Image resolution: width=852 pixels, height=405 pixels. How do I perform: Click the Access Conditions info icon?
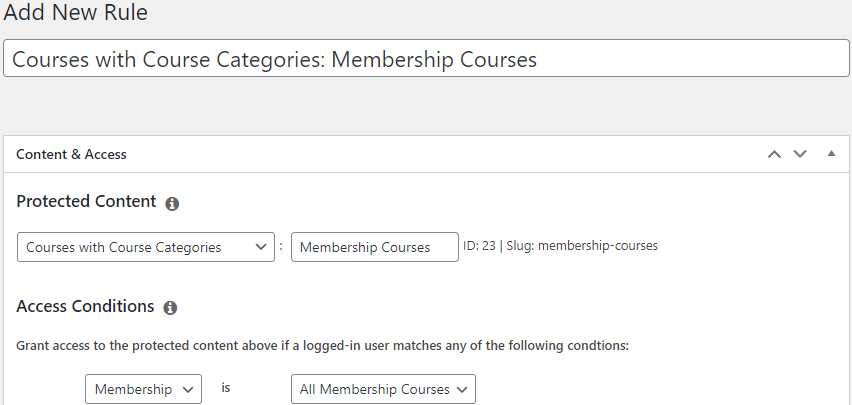[x=170, y=308]
